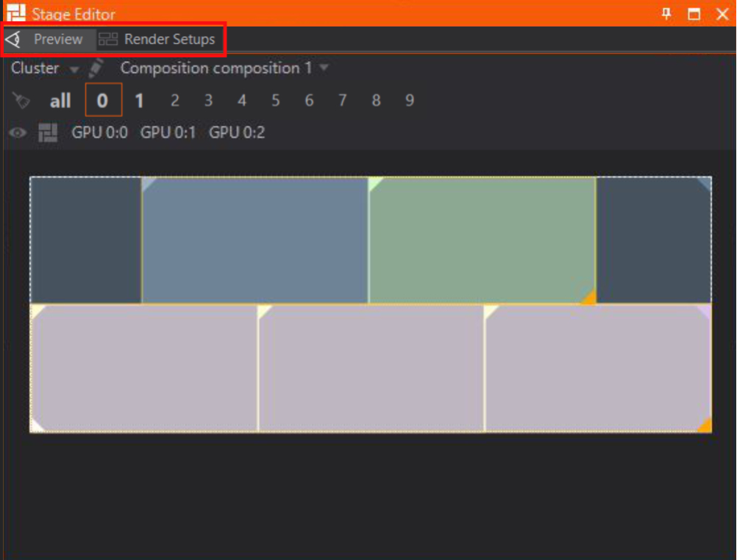The height and width of the screenshot is (560, 737).
Task: Click the tag icon left of 'all'
Action: 22,101
